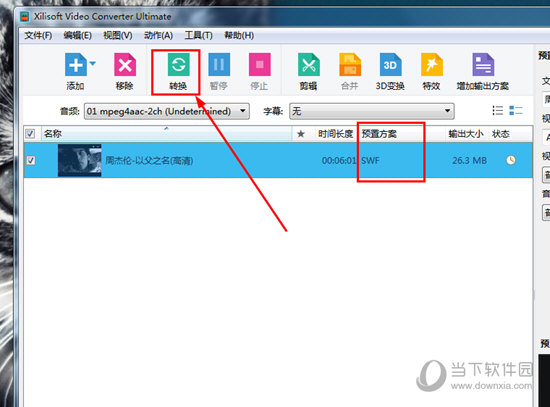Open the Add button dropdown arrow

tap(93, 64)
